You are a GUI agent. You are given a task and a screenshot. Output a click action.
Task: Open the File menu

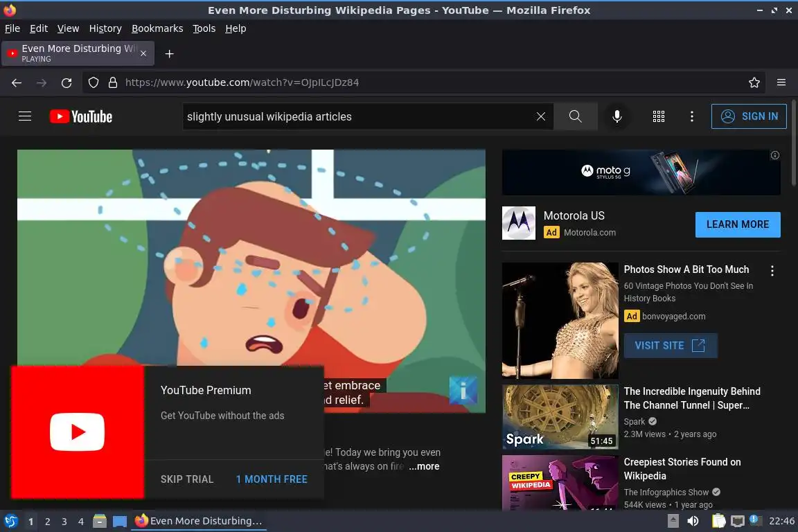click(12, 28)
